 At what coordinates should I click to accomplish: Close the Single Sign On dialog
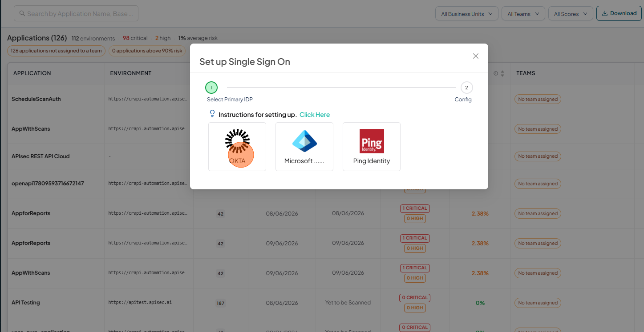[x=476, y=56]
